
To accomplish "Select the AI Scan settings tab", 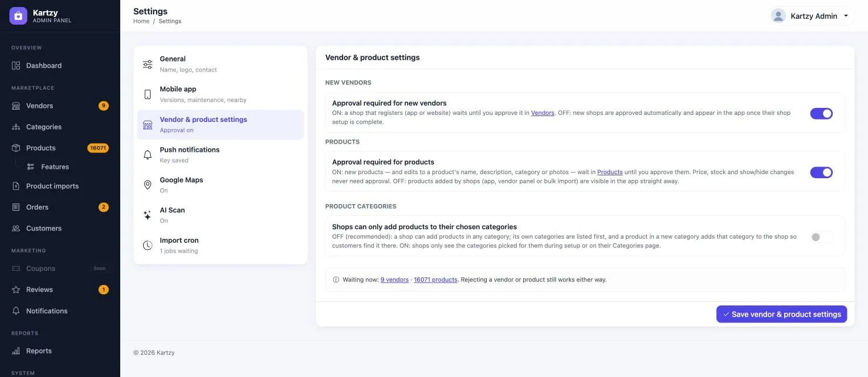I will tap(221, 215).
